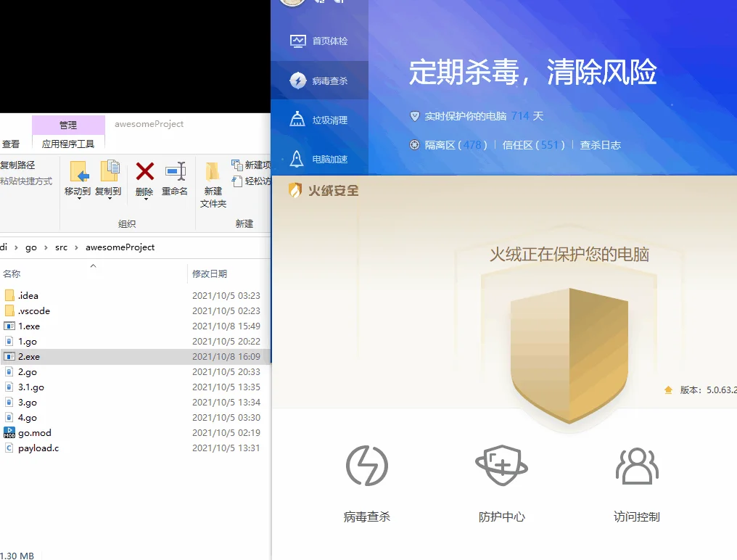This screenshot has width=737, height=560.
Task: Sort files by 修改日期 column header
Action: click(210, 273)
